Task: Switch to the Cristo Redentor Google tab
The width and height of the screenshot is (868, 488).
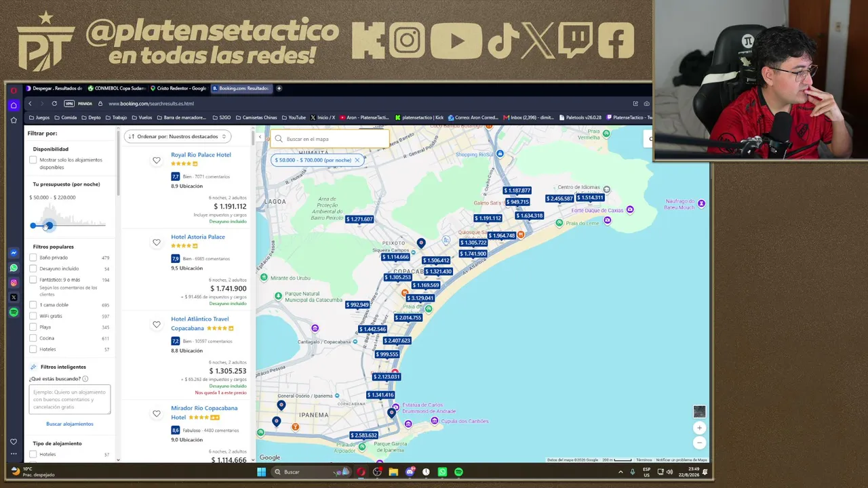Action: (179, 88)
